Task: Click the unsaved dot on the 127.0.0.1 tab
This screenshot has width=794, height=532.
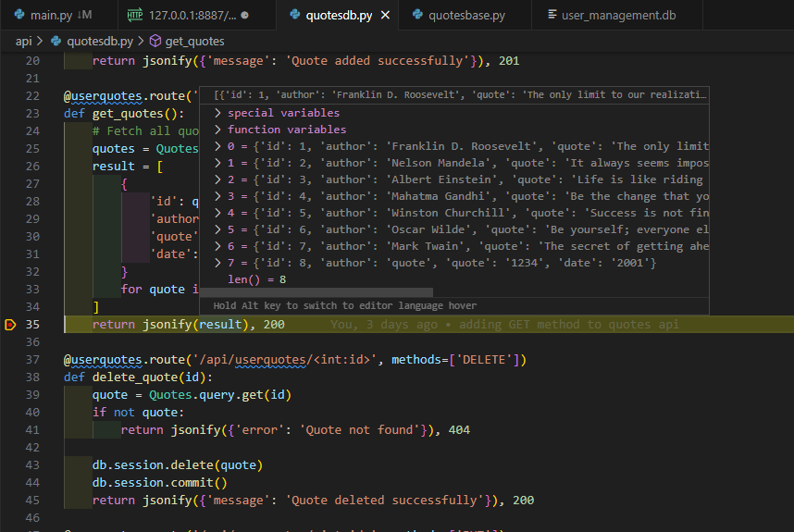Action: click(244, 15)
